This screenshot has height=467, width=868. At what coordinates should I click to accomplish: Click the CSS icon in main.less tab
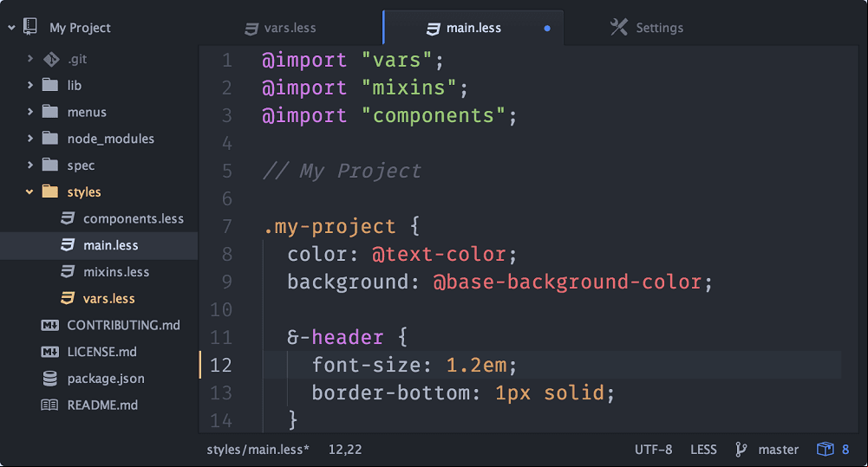pos(434,29)
